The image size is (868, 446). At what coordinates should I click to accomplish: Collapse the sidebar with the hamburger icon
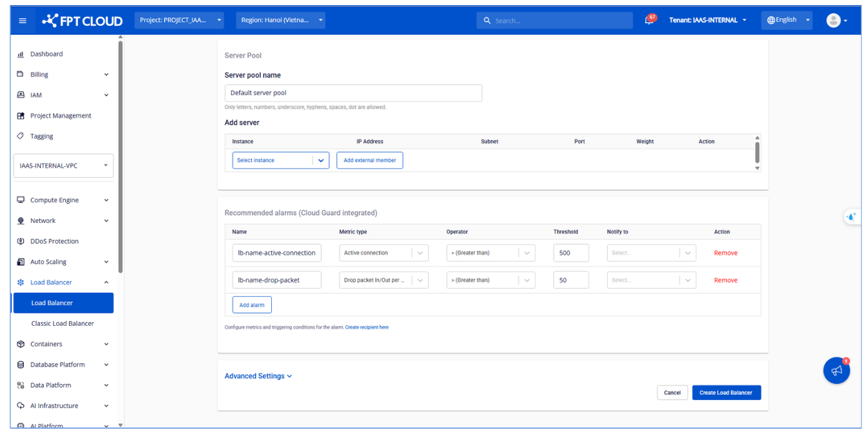pos(23,20)
